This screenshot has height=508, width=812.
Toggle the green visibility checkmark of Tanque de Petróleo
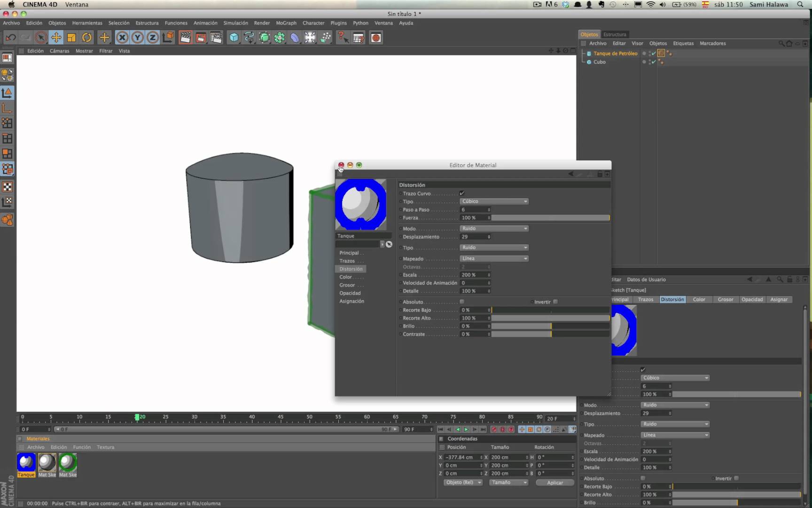[653, 54]
